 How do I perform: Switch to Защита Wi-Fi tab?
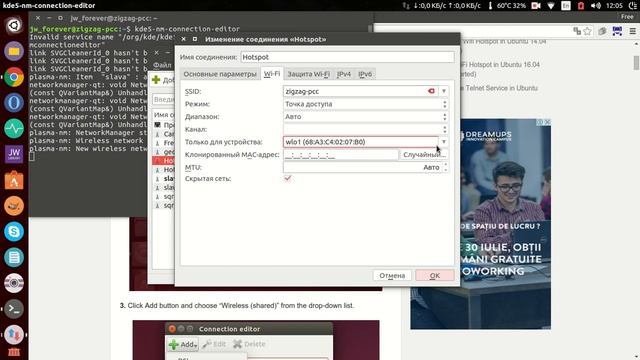coord(308,74)
